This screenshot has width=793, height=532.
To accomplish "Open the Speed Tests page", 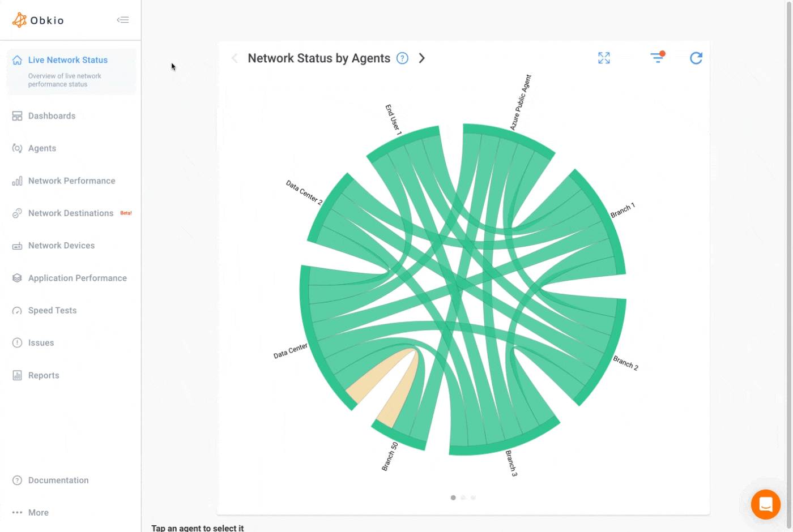I will pyautogui.click(x=52, y=310).
